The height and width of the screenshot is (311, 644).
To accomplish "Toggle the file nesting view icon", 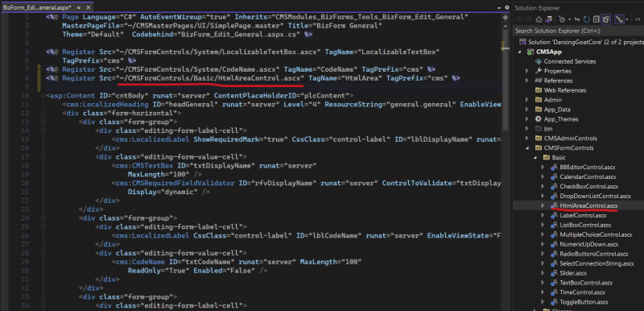I will pyautogui.click(x=619, y=19).
